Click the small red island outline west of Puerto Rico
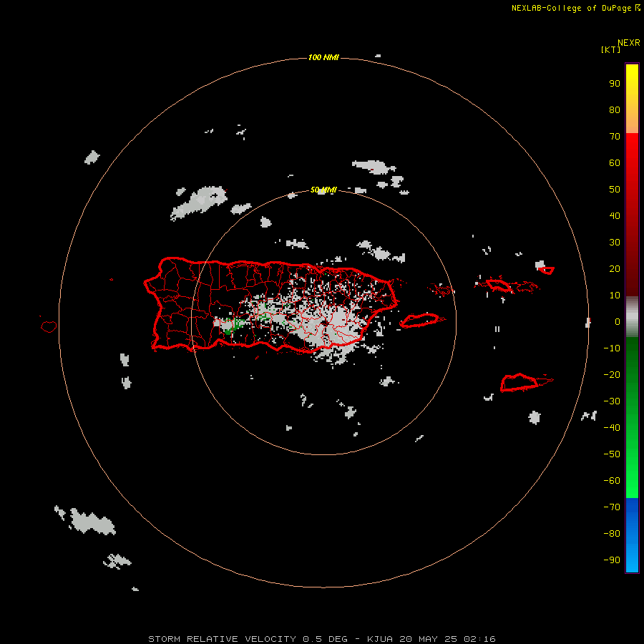This screenshot has width=644, height=644. pos(49,326)
